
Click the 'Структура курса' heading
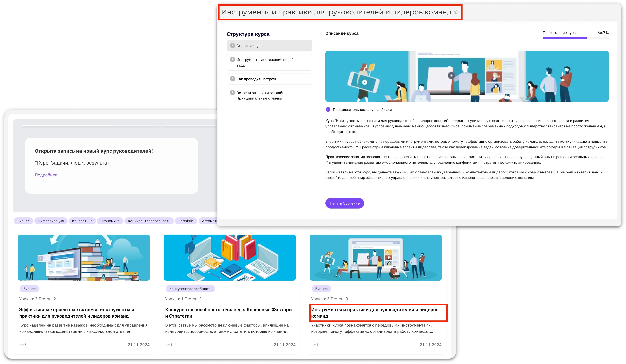click(248, 34)
